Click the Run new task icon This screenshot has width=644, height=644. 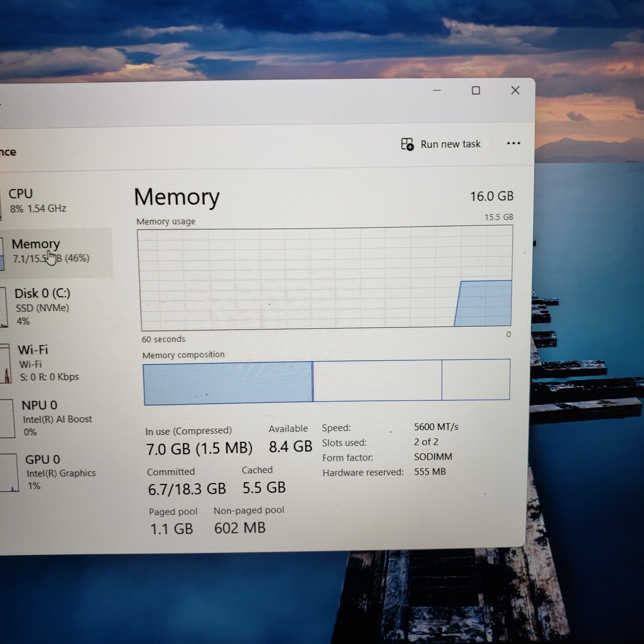click(x=407, y=144)
